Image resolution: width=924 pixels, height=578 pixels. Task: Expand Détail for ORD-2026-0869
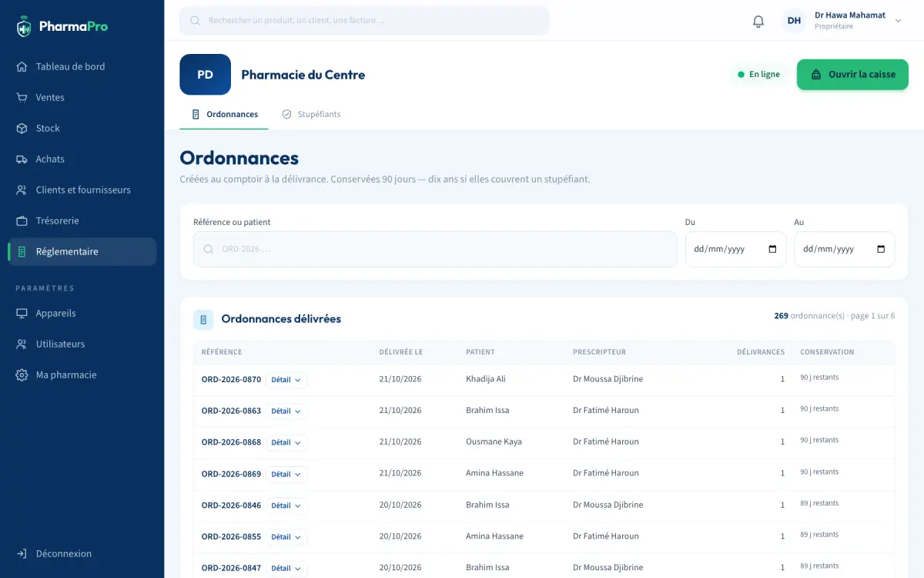286,474
